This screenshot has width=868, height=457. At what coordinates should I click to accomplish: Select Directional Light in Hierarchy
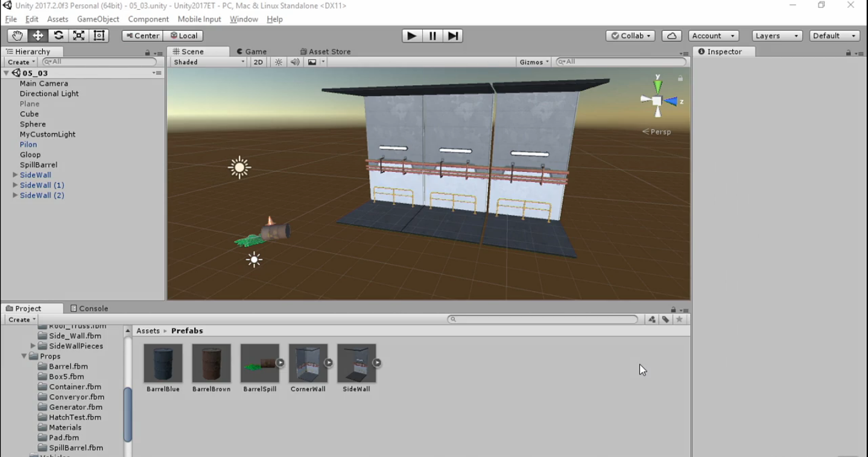click(49, 93)
